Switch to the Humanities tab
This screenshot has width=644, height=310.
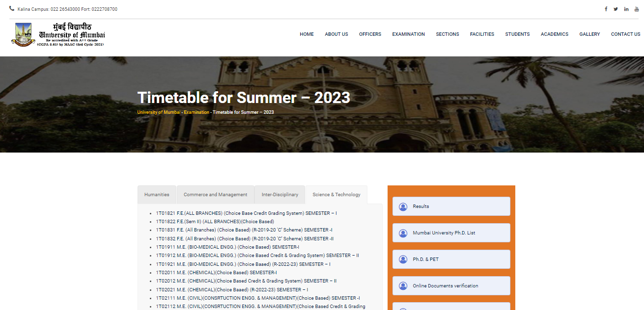coord(157,195)
